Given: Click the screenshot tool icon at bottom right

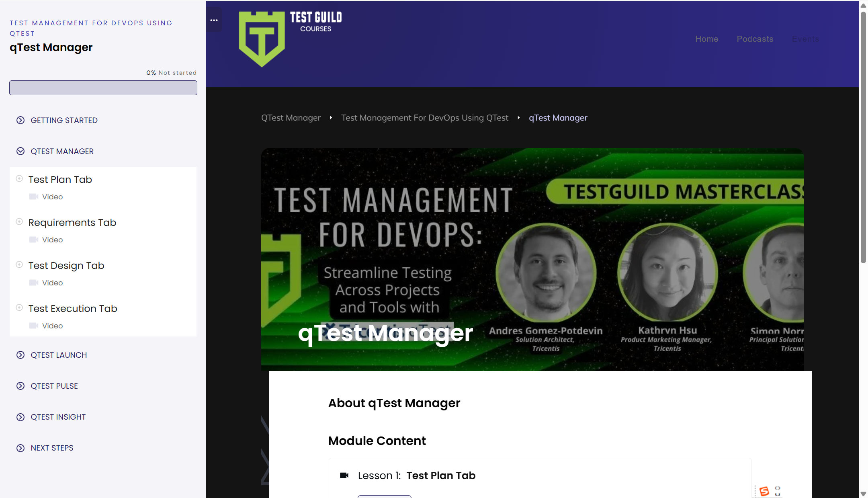Looking at the screenshot, I should [x=778, y=491].
